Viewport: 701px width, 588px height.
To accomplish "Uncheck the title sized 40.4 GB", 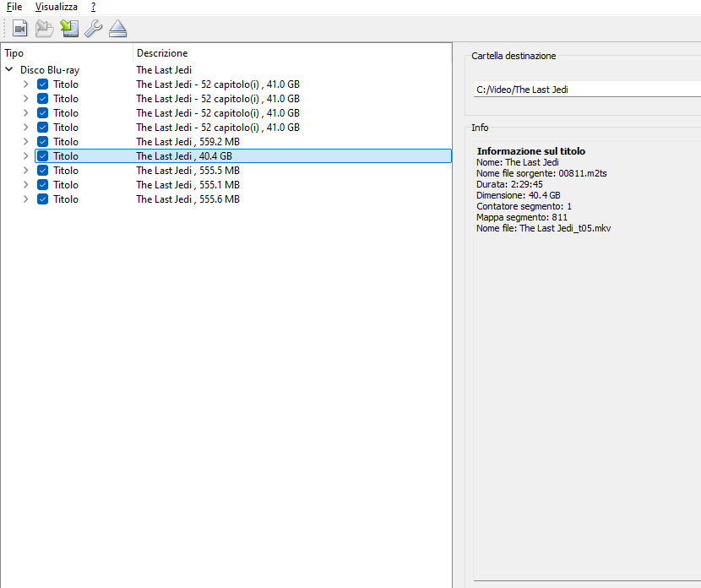I will click(x=42, y=156).
